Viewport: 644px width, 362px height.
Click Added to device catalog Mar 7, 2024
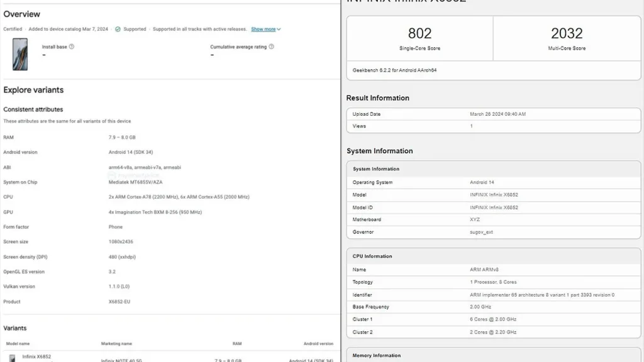[68, 29]
